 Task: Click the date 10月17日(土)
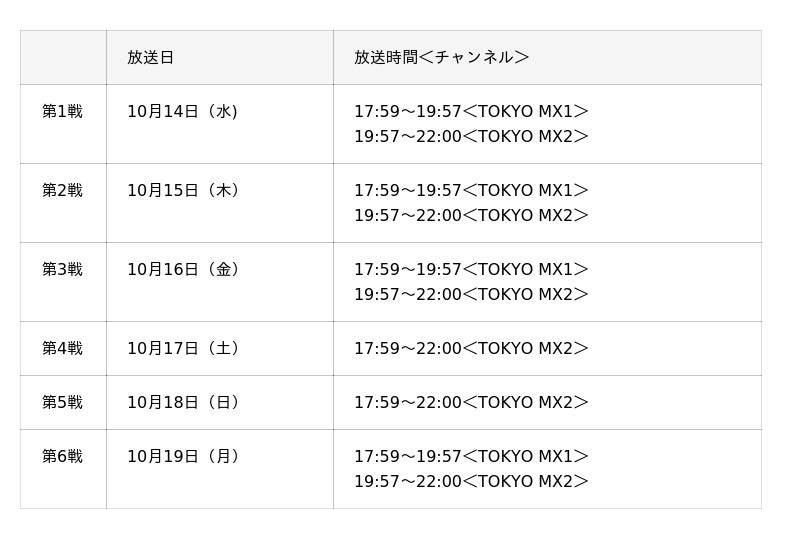click(183, 349)
